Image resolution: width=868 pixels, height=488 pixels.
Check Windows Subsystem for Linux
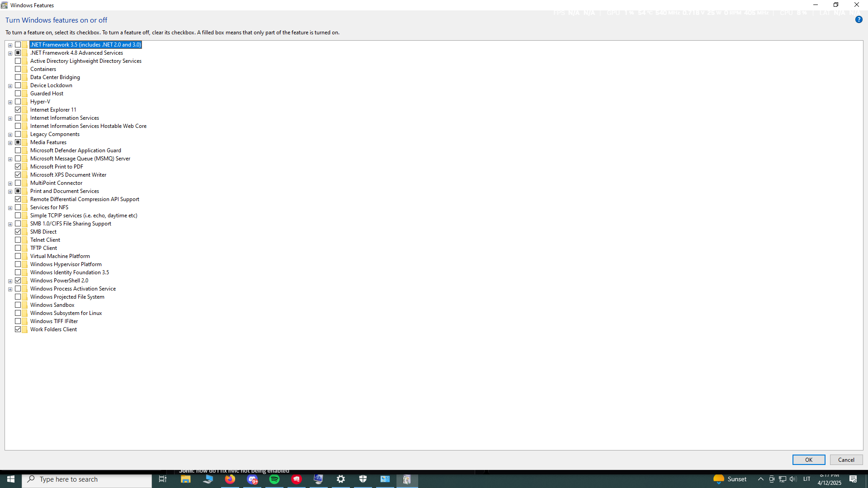tap(18, 313)
